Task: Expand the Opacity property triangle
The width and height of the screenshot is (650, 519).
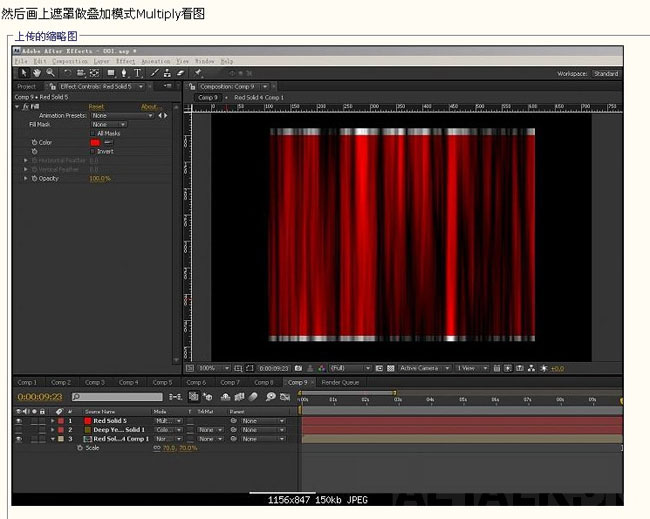Action: [26, 178]
